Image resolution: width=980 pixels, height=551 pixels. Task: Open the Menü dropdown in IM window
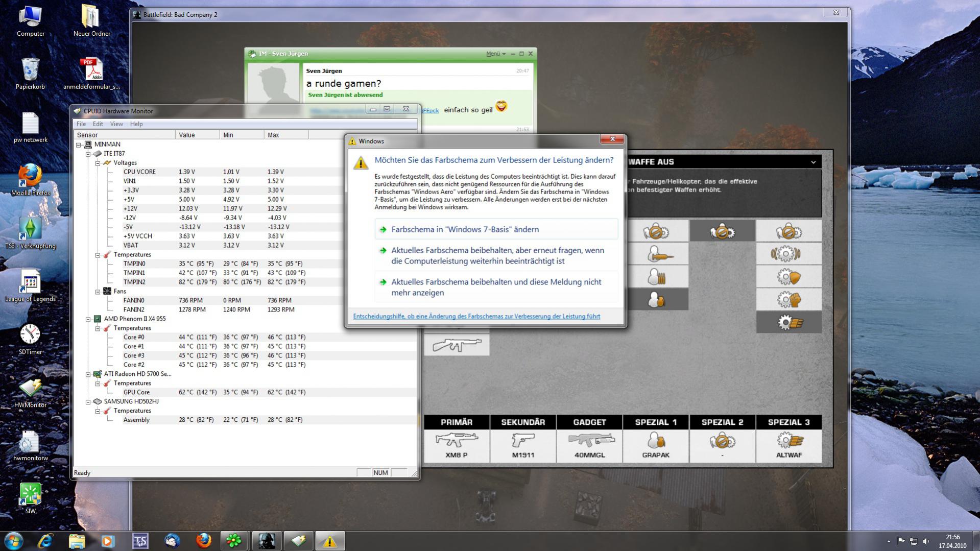pyautogui.click(x=495, y=54)
